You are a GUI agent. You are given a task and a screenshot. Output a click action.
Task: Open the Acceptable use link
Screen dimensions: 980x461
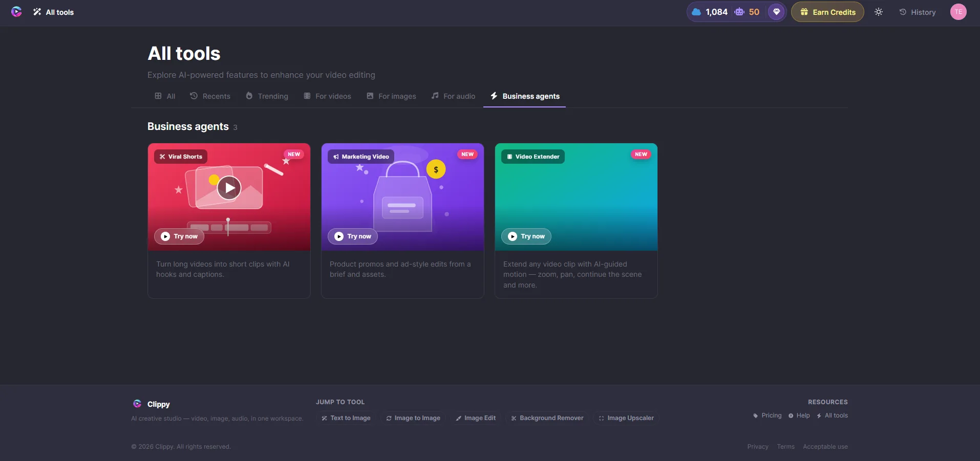pyautogui.click(x=825, y=447)
